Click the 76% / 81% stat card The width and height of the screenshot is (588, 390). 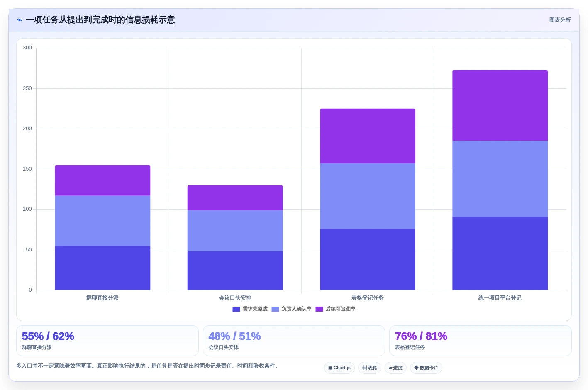[481, 341]
